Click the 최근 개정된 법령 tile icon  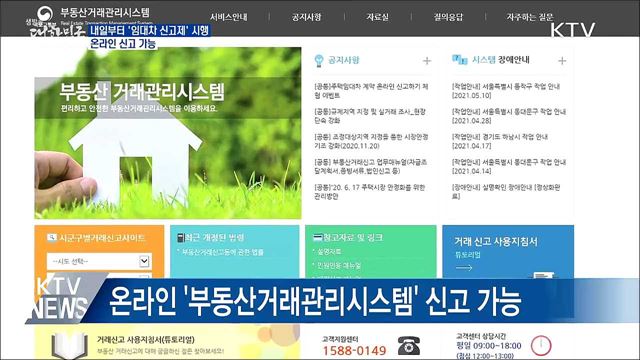coord(181,238)
